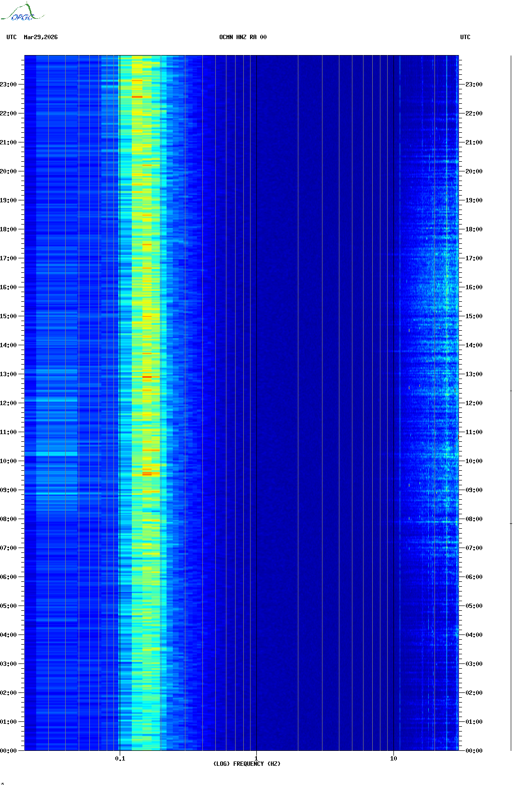Select the 06:00 marker on left time axis
Image resolution: width=532 pixels, height=789 pixels.
8,577
